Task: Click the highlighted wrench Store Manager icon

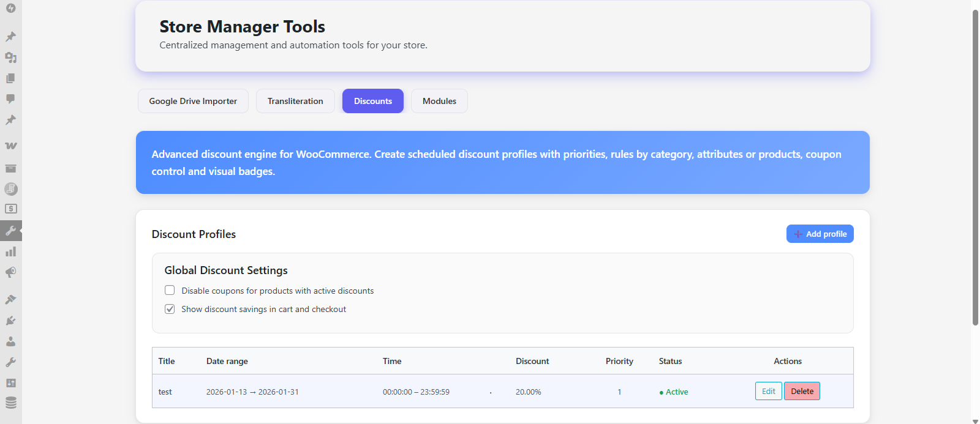Action: (11, 231)
